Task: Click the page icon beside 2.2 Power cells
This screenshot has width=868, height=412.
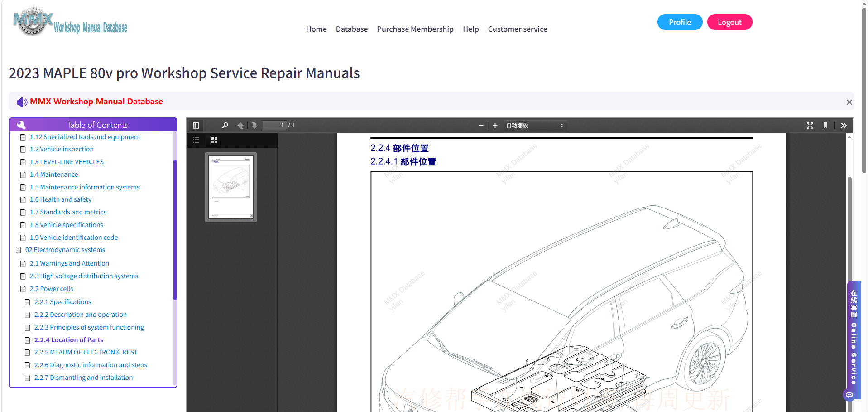Action: coord(23,289)
